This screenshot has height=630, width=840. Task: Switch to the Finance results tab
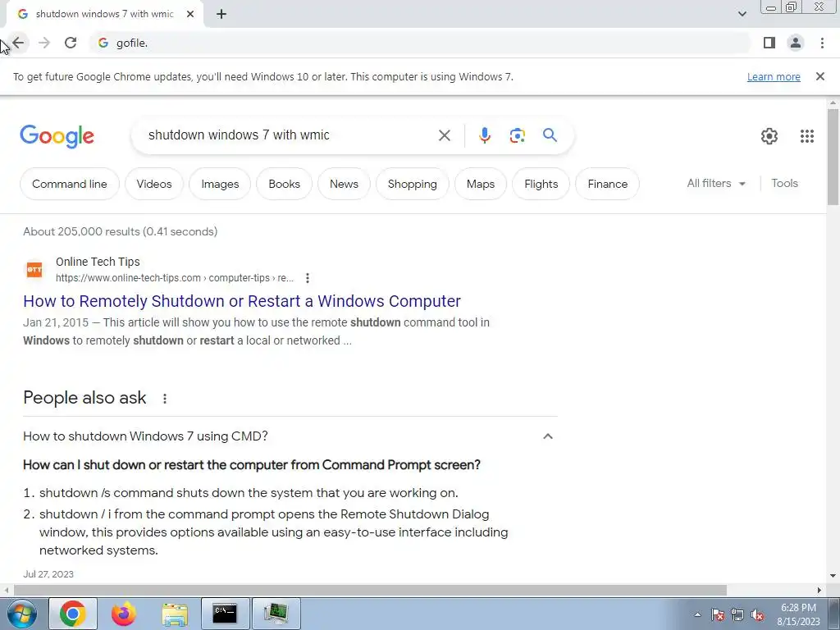pyautogui.click(x=608, y=184)
